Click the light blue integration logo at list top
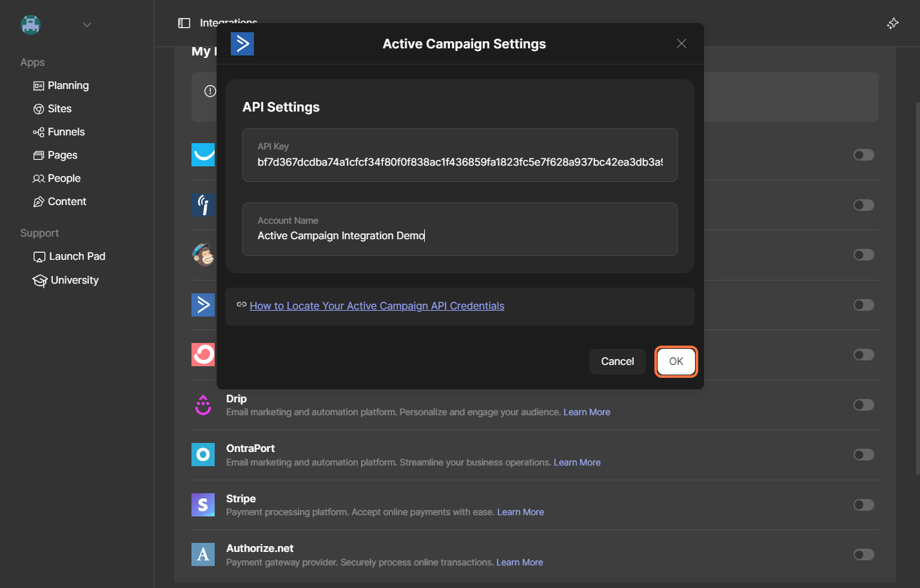 pyautogui.click(x=203, y=155)
